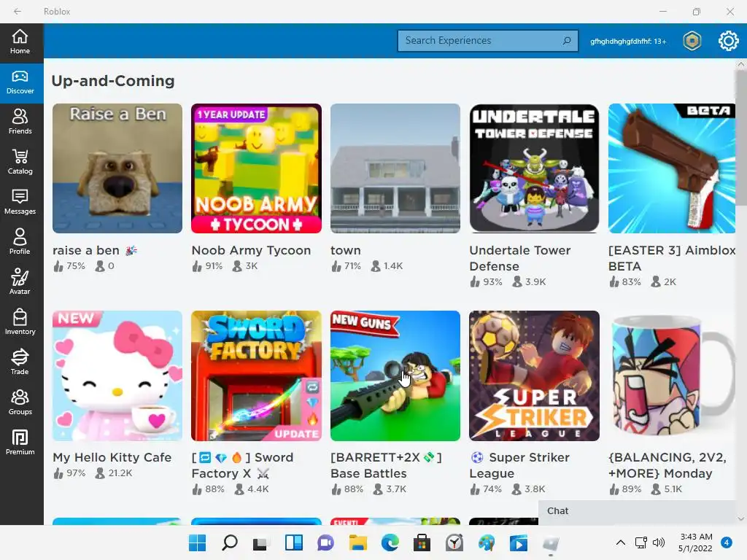This screenshot has height=560, width=747.
Task: Open the Robux hexagon icon
Action: click(692, 41)
